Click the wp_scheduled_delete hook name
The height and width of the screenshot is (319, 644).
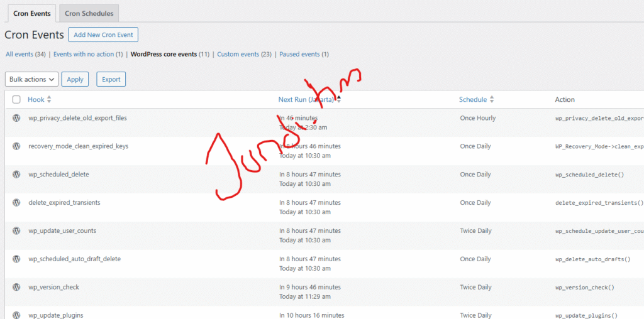pyautogui.click(x=58, y=175)
